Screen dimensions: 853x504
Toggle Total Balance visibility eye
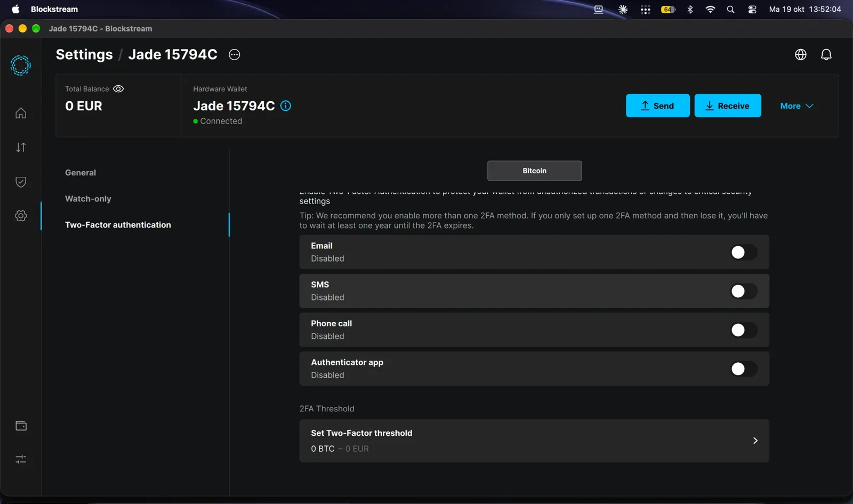pyautogui.click(x=118, y=89)
